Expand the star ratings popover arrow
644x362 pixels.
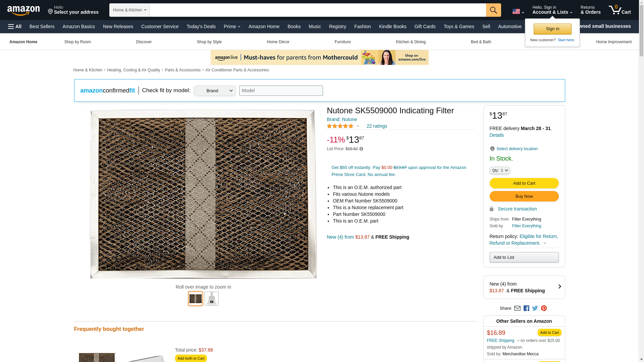(358, 126)
